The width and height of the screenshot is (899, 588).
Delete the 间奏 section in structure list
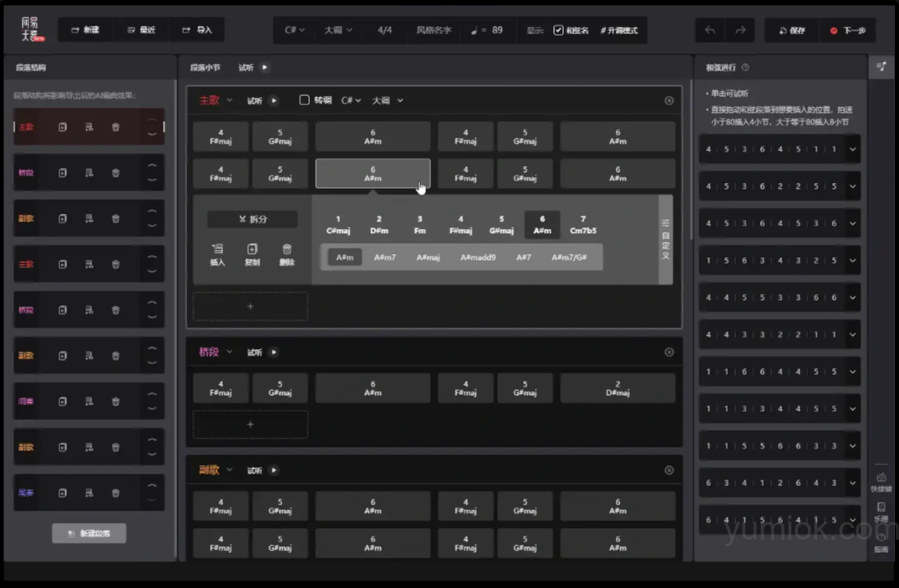116,401
